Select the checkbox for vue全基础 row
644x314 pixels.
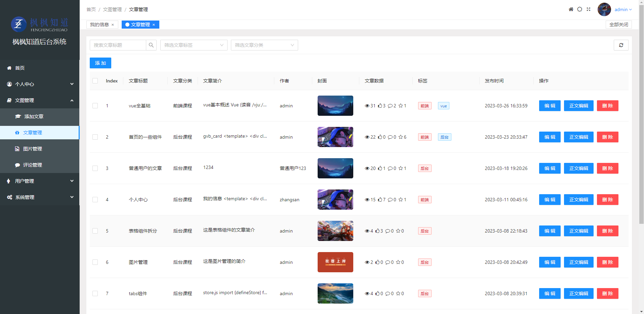(95, 106)
